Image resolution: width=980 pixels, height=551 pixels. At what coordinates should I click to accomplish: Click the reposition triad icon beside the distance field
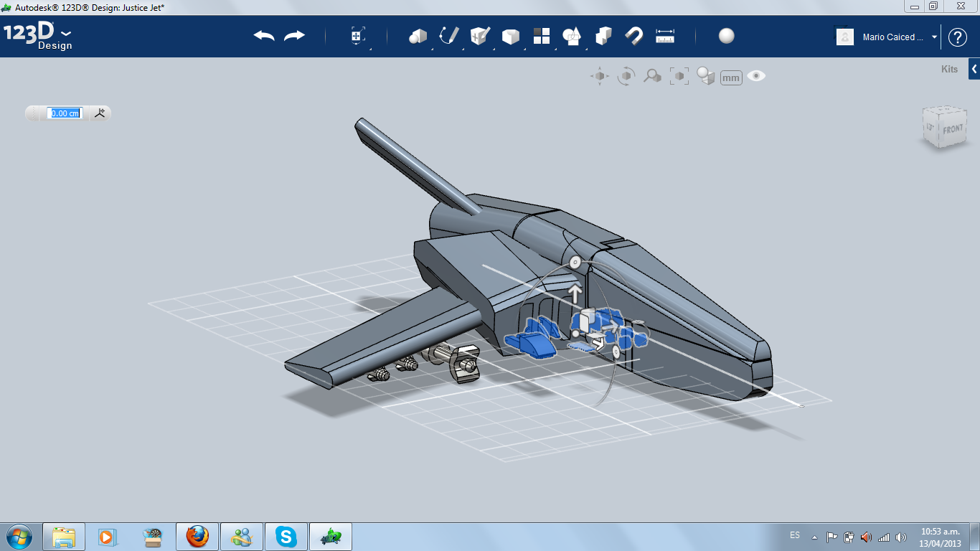[100, 113]
